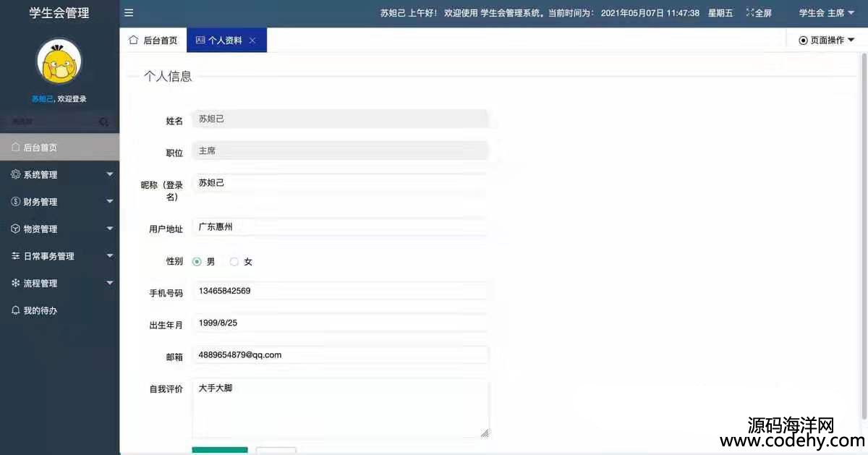
Task: Click the hamburger menu icon in the top bar
Action: point(129,13)
